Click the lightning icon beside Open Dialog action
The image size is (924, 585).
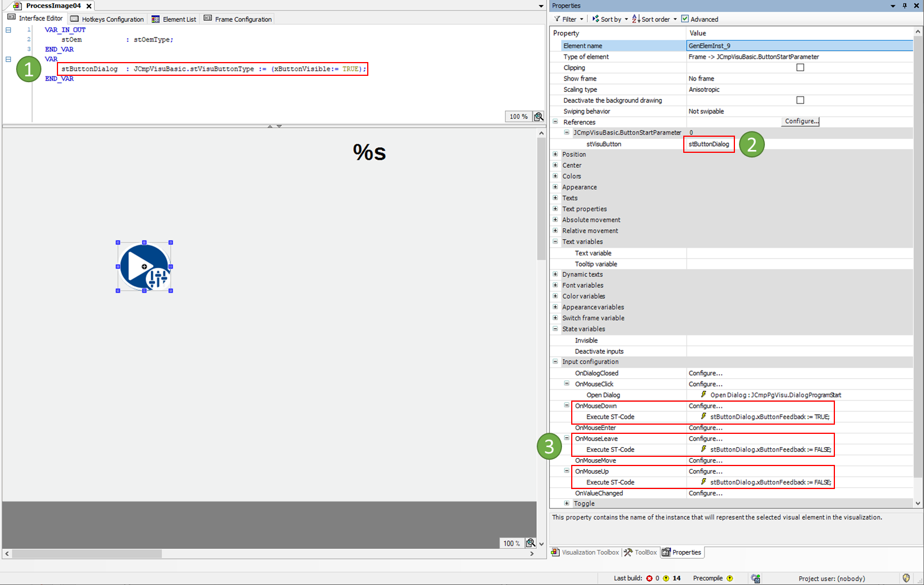pos(703,395)
